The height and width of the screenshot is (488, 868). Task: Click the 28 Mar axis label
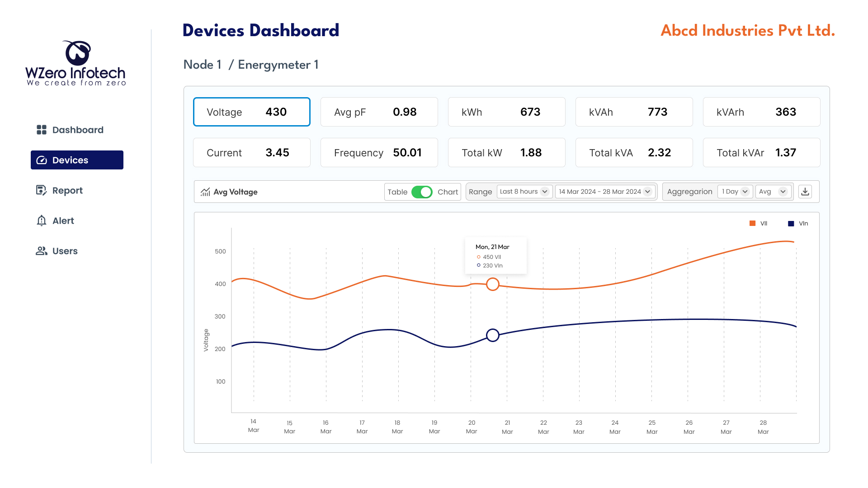pyautogui.click(x=763, y=427)
